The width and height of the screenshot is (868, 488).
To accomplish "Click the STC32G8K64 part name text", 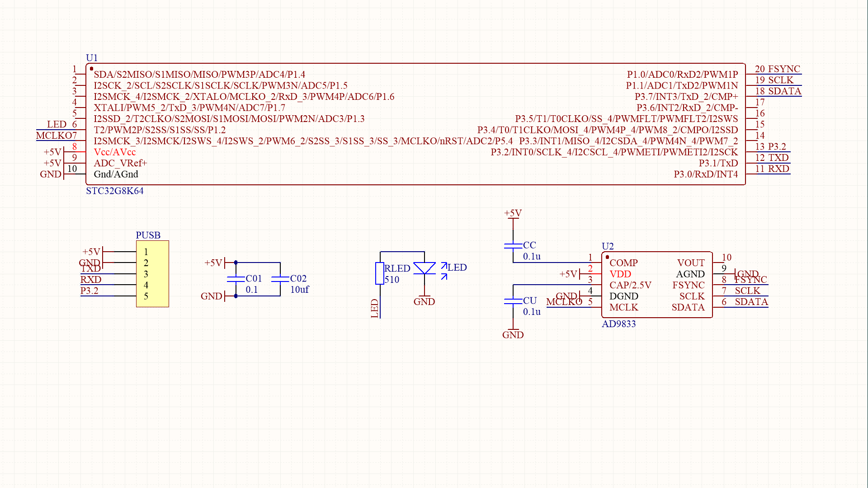I will coord(115,191).
